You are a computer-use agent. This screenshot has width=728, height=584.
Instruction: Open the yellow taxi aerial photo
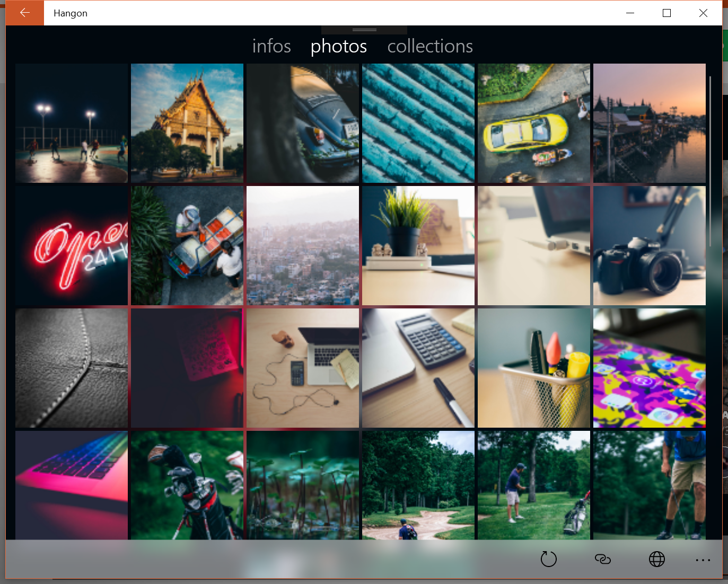coord(534,123)
